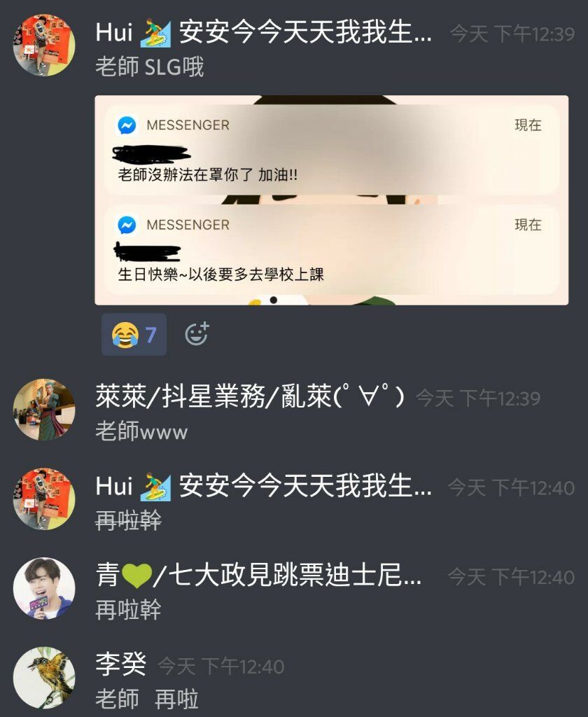Click the strikethrough message 再啦幹 from Hui
Image resolution: width=588 pixels, height=717 pixels.
pos(129,520)
